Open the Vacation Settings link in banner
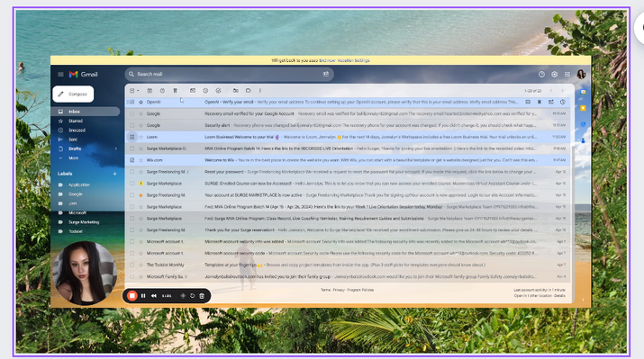The height and width of the screenshot is (359, 644). click(353, 60)
